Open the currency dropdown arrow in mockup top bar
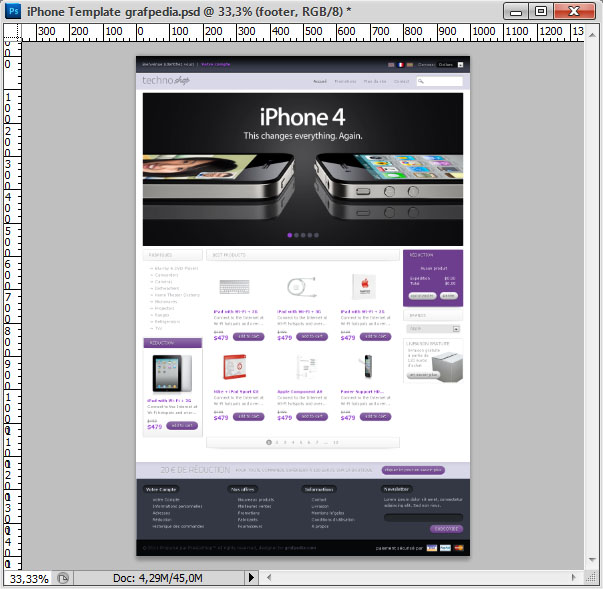Viewport: 603px width, 589px height. click(460, 65)
